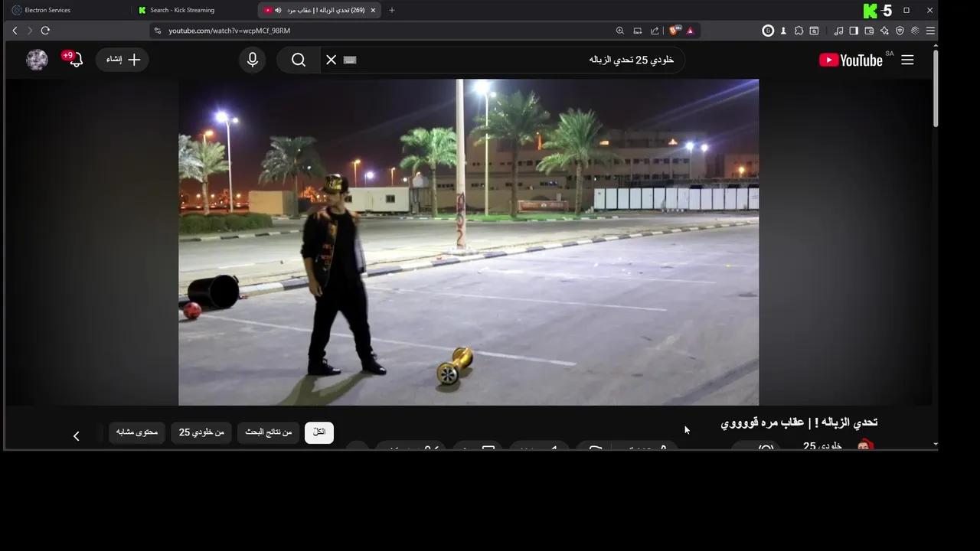980x551 pixels.
Task: Start voice search with the microphone
Action: click(x=253, y=60)
